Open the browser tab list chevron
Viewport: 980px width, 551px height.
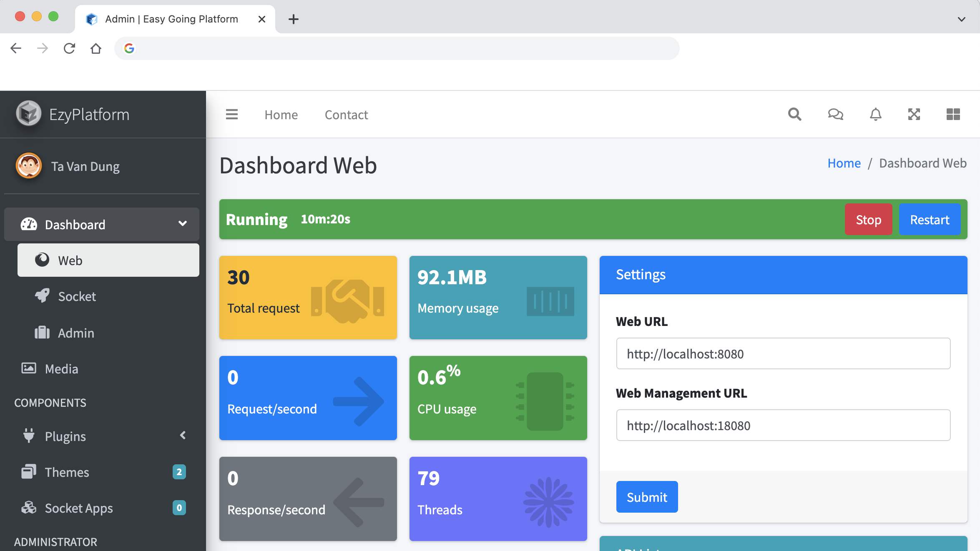961,19
